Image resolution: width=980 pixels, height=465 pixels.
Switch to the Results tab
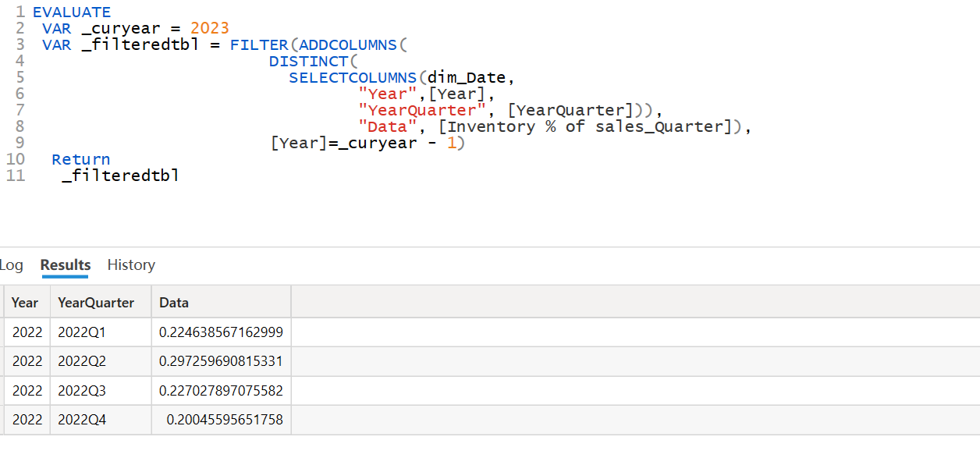(x=66, y=265)
